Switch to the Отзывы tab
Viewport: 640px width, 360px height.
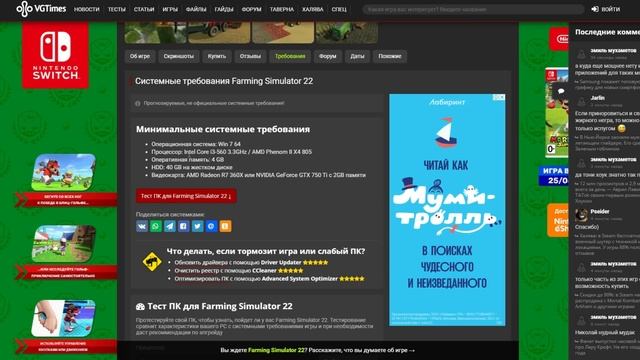pos(250,56)
